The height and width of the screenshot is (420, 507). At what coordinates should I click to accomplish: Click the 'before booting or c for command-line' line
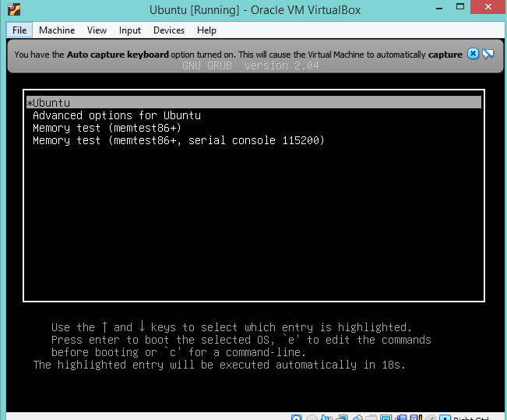click(178, 352)
